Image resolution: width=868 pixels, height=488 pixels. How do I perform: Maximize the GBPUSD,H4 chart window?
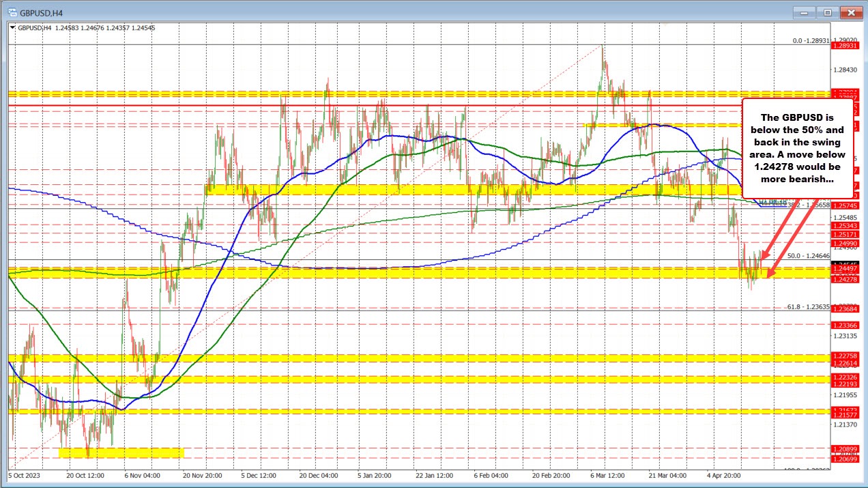pyautogui.click(x=828, y=12)
